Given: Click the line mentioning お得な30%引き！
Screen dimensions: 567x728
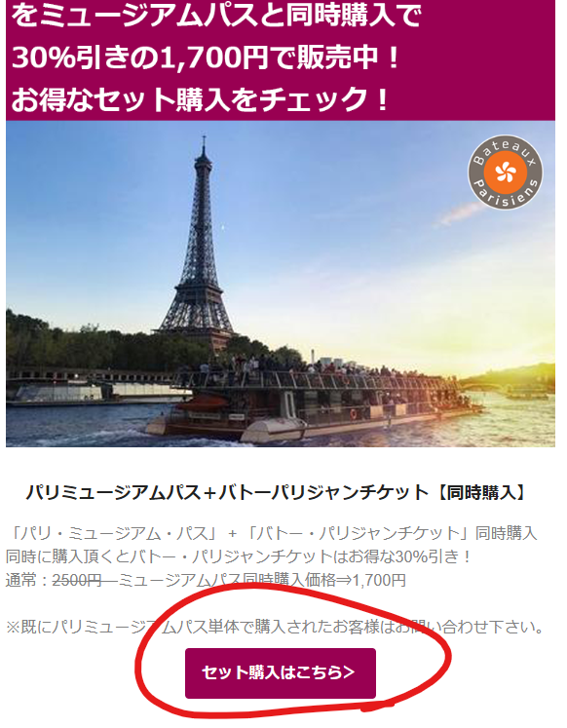Looking at the screenshot, I should [x=239, y=556].
